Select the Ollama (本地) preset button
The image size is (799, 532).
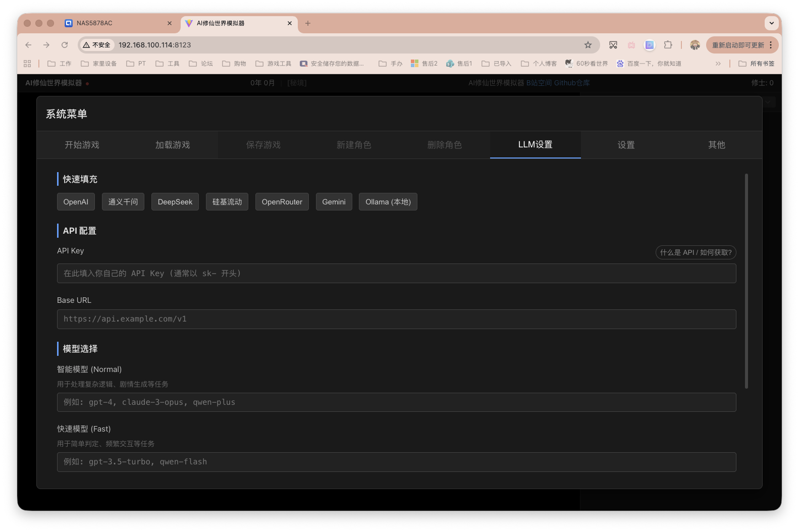coord(388,202)
